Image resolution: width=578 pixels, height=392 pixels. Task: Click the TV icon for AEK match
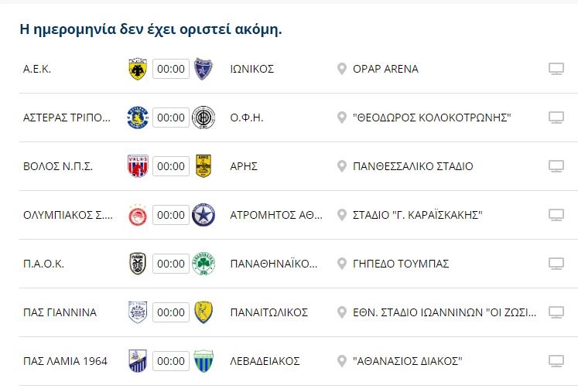556,69
